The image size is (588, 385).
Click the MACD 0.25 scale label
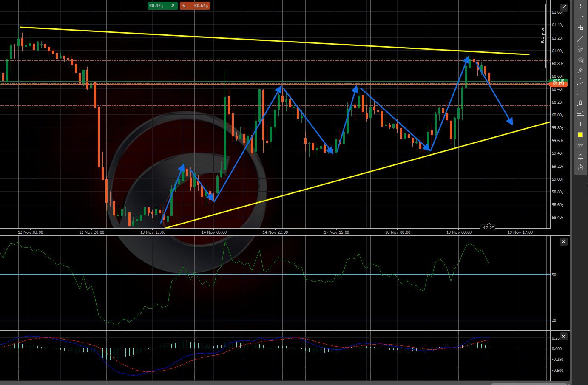[x=556, y=338]
